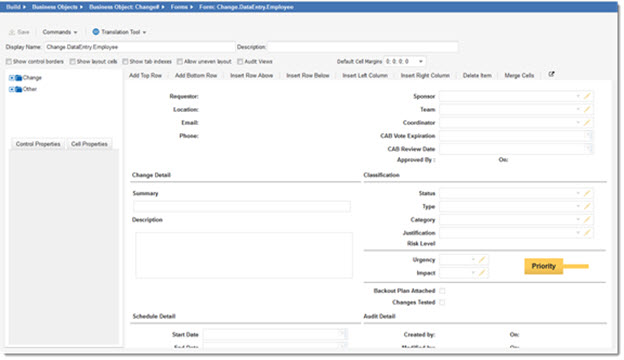Click the Merge Cells button
624x360 pixels.
[x=519, y=76]
